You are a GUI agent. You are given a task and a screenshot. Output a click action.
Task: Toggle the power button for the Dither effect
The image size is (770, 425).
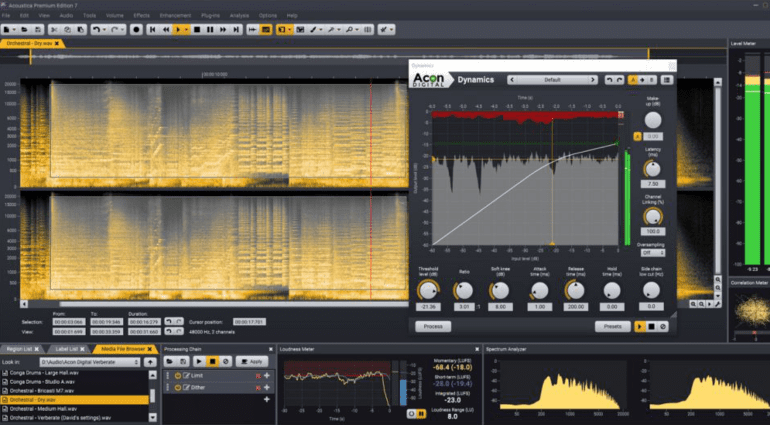[177, 386]
